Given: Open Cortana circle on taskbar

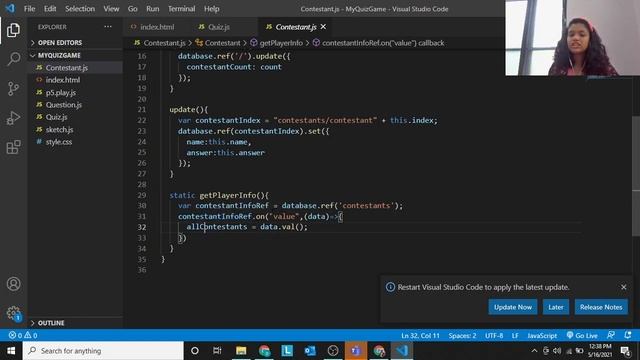Looking at the screenshot, I should (x=195, y=351).
